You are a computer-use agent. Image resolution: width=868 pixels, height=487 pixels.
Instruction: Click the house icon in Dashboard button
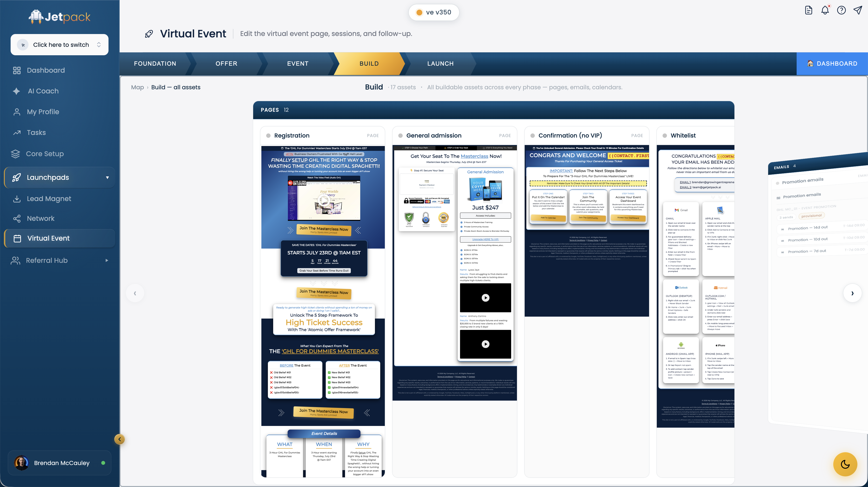tap(810, 63)
